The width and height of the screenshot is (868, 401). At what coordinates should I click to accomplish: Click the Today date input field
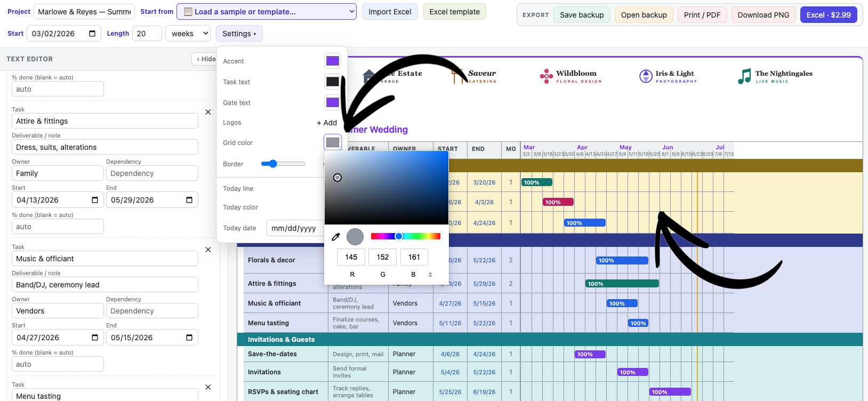click(x=295, y=228)
